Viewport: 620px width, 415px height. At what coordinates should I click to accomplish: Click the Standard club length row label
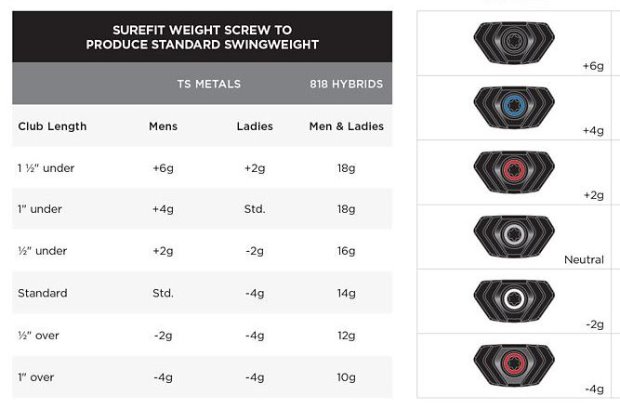[x=42, y=293]
